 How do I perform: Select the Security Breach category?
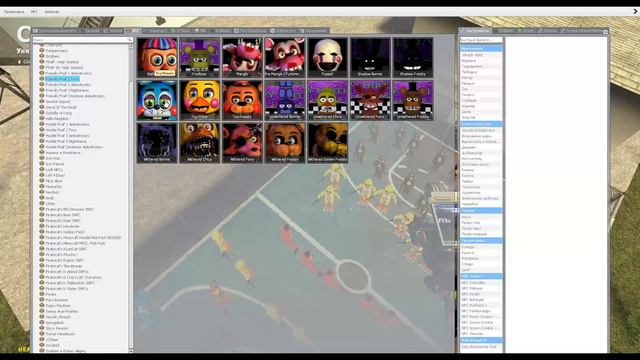point(58,317)
